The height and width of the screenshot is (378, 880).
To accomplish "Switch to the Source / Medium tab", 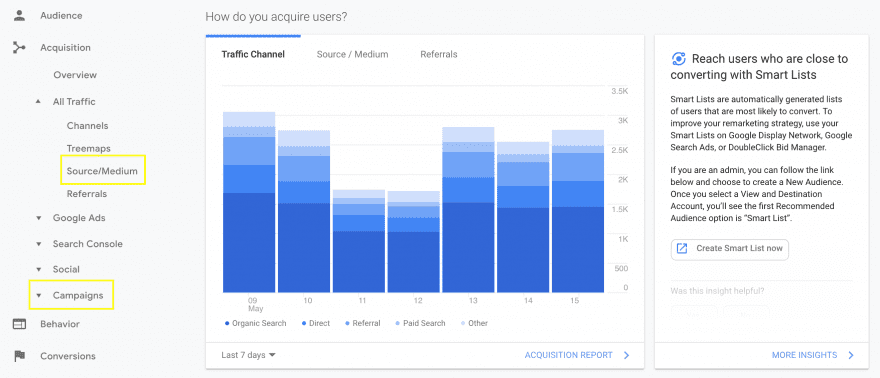I will [352, 54].
